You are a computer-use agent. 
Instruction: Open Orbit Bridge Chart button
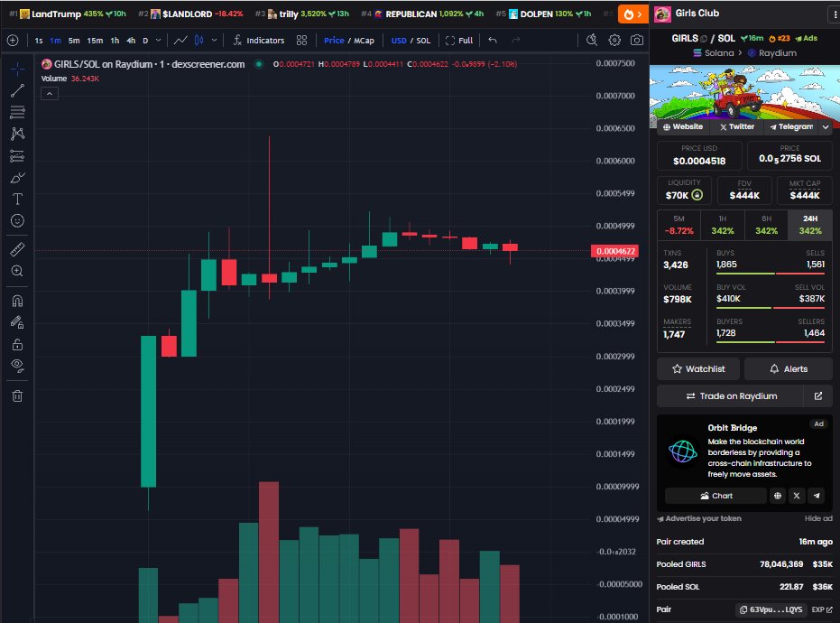715,496
